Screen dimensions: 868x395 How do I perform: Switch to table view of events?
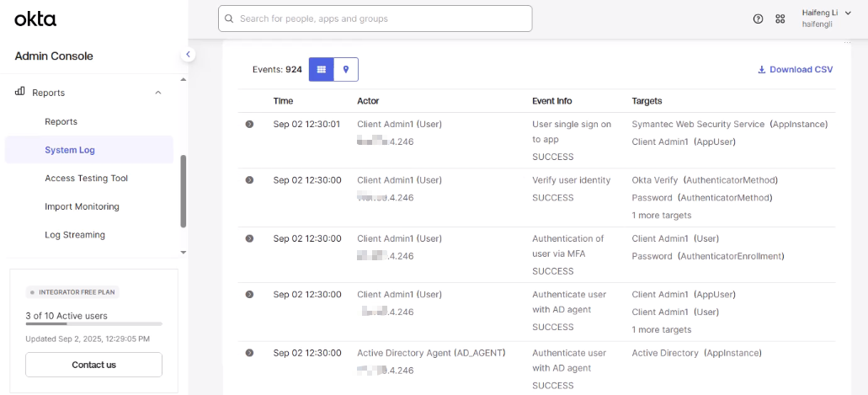click(x=321, y=69)
